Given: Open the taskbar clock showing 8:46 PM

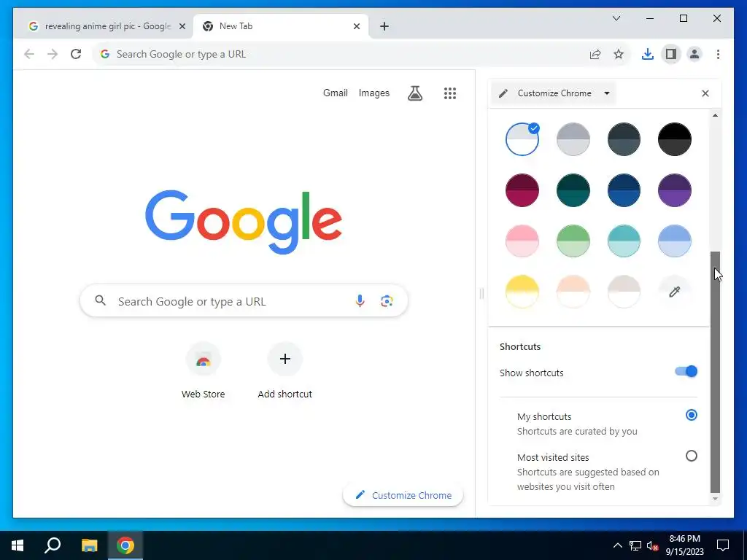Looking at the screenshot, I should 684,545.
